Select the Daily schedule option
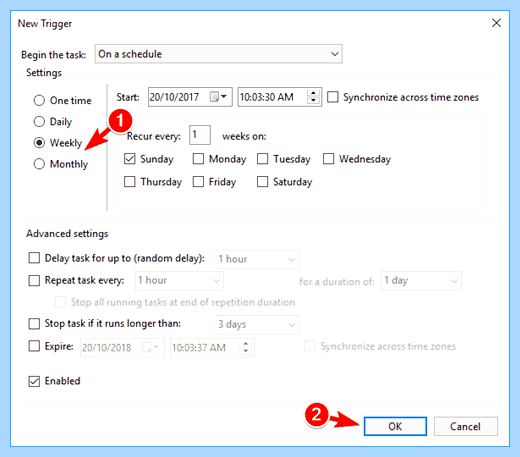 pyautogui.click(x=39, y=122)
